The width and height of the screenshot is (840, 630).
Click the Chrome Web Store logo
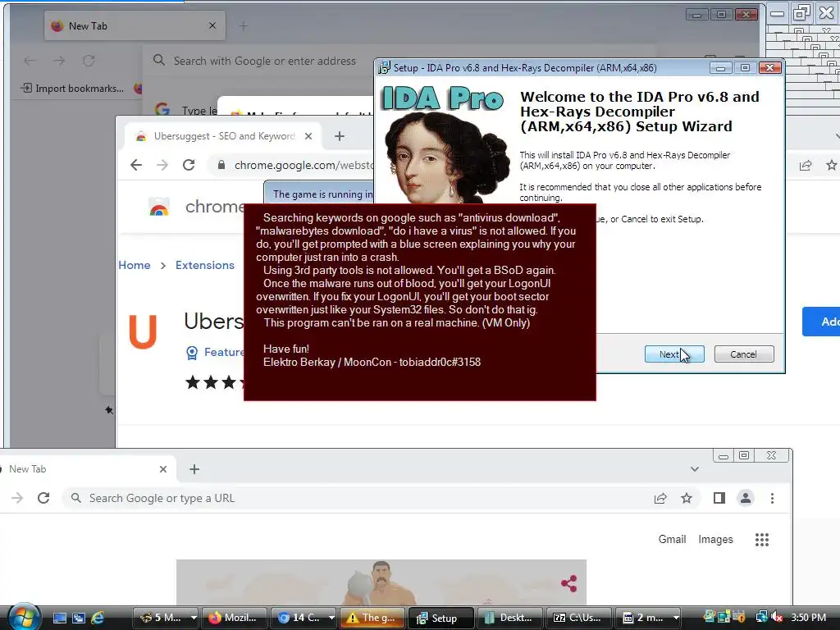[159, 207]
